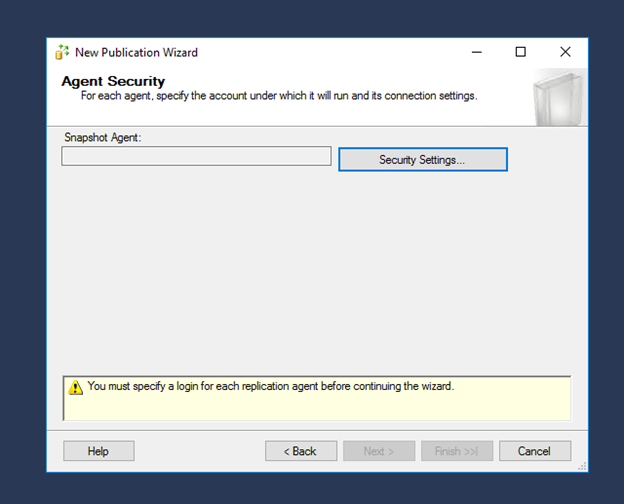Close the wizard with the X button
Screen dimensions: 624x504
[x=565, y=52]
